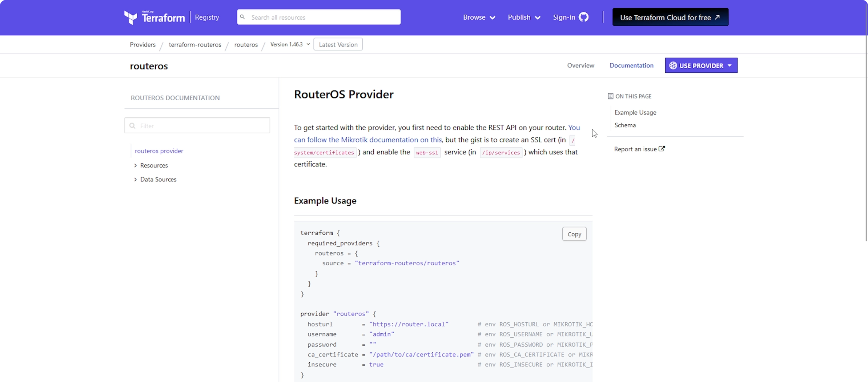Click the filter magnifier icon in sidebar
Image resolution: width=868 pixels, height=382 pixels.
pyautogui.click(x=133, y=126)
